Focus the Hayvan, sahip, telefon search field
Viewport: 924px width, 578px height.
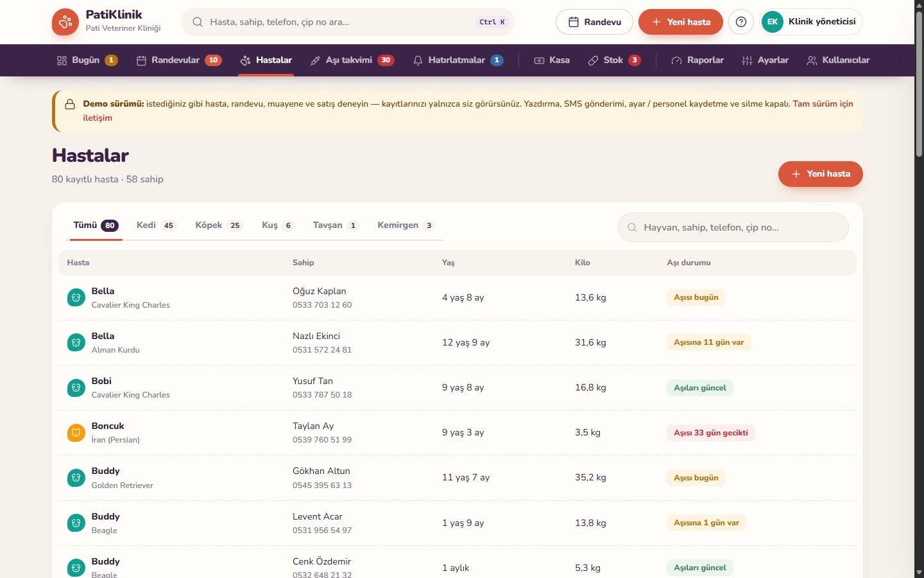click(x=733, y=227)
